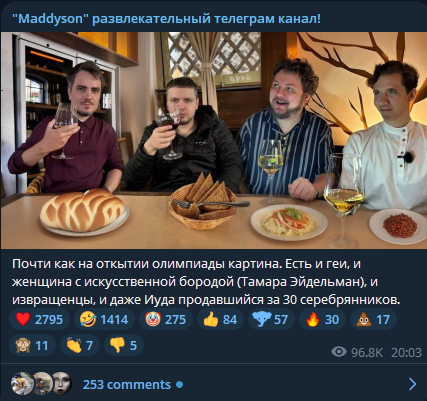Select the blue storm cloud reaction (57)

tap(271, 319)
